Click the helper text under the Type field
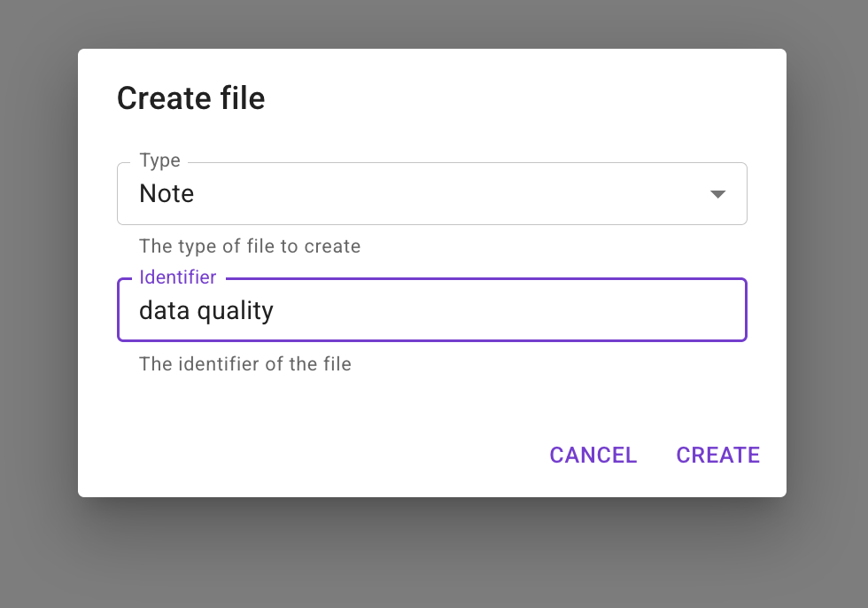 pyautogui.click(x=249, y=246)
